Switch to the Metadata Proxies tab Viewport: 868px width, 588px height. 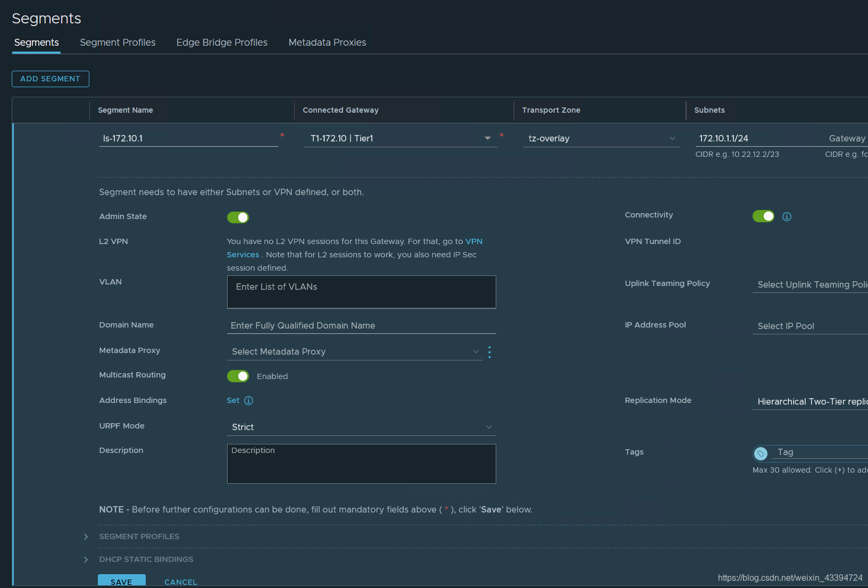(x=327, y=43)
